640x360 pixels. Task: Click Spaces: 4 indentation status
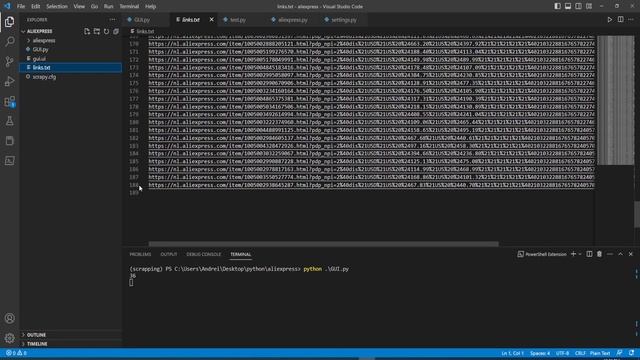(540, 353)
